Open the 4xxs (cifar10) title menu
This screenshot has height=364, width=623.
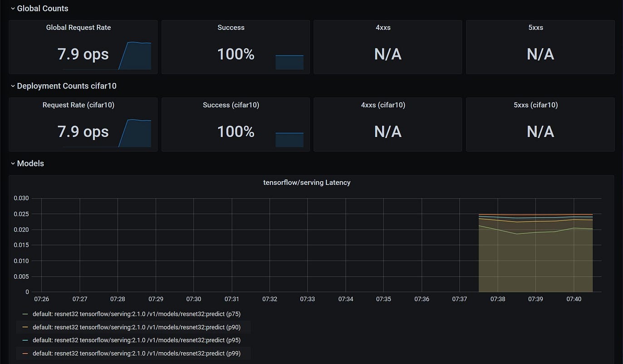[x=383, y=105]
